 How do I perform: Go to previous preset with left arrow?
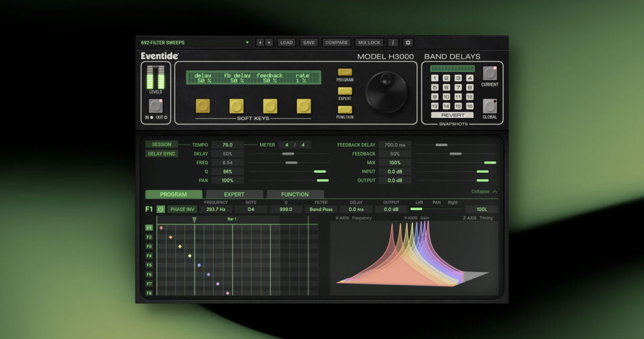pyautogui.click(x=260, y=43)
